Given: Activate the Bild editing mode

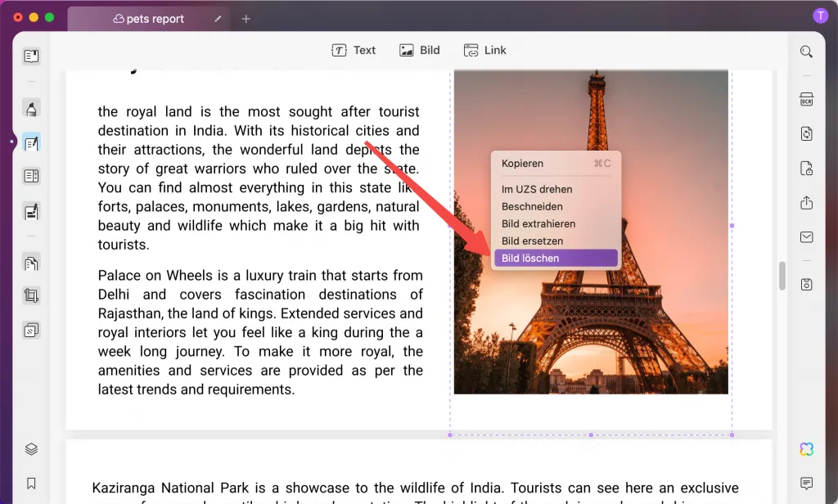Looking at the screenshot, I should pyautogui.click(x=419, y=50).
